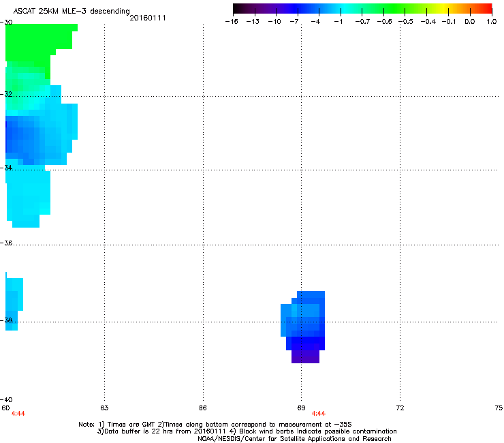Image resolution: width=504 pixels, height=443 pixels.
Task: Click the colorbar label -0.4
Action: [x=428, y=22]
